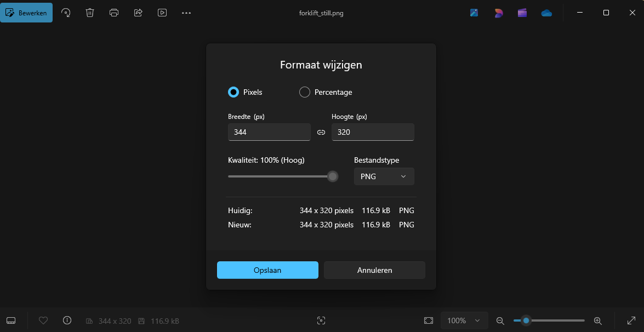The image size is (644, 332).
Task: Launch the Clipchamp icon in title bar
Action: (522, 13)
